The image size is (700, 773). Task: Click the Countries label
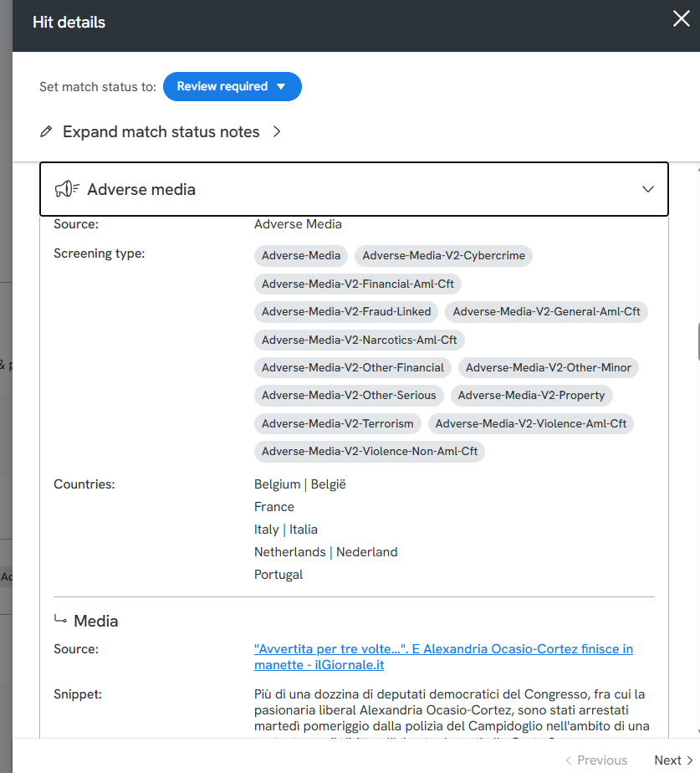[84, 484]
